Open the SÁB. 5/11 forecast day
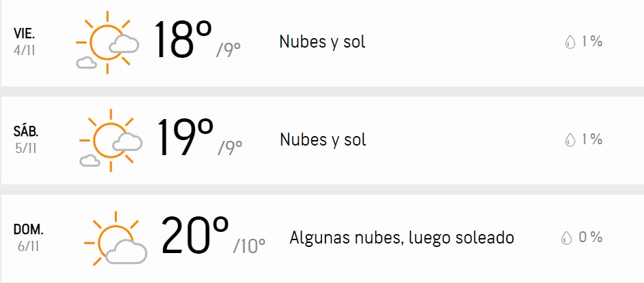Screen dimensions: 644x283 (26, 140)
